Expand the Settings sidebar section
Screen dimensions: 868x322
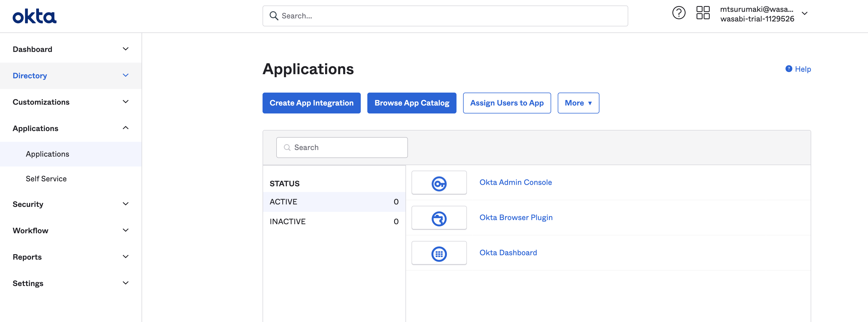[x=125, y=283]
